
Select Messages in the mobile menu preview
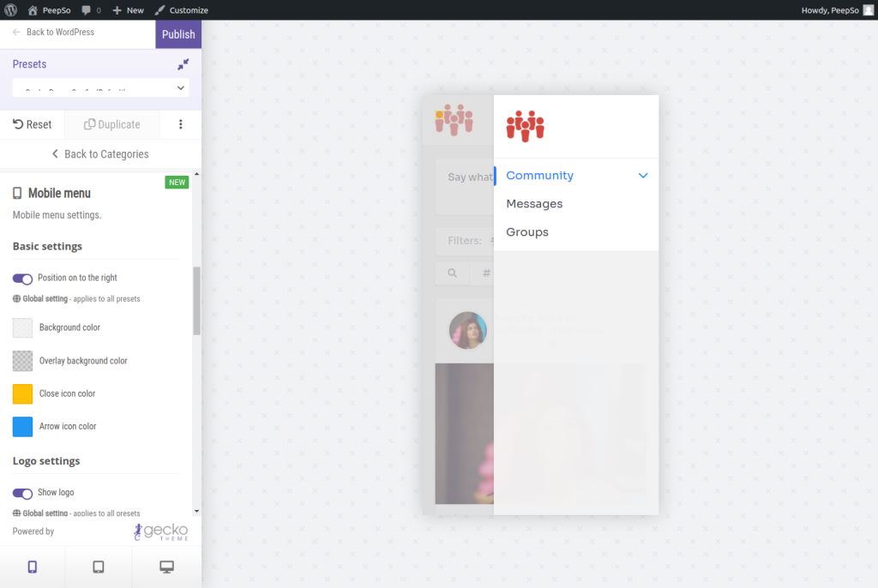534,203
